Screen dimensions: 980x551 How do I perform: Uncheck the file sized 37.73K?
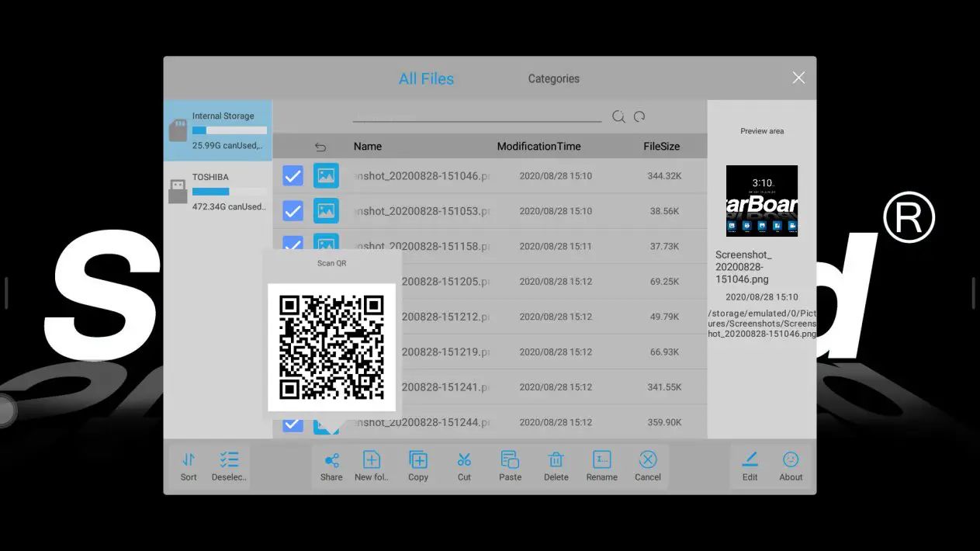click(x=293, y=244)
